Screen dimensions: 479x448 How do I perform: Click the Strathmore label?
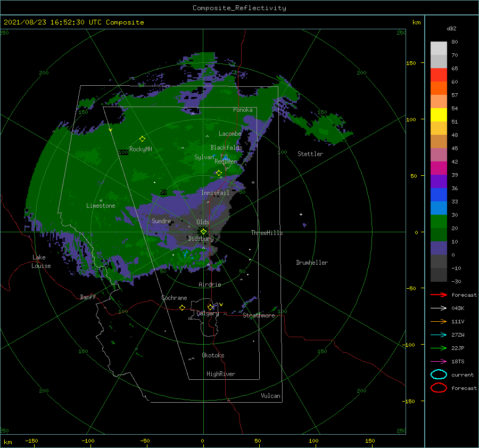coord(259,315)
